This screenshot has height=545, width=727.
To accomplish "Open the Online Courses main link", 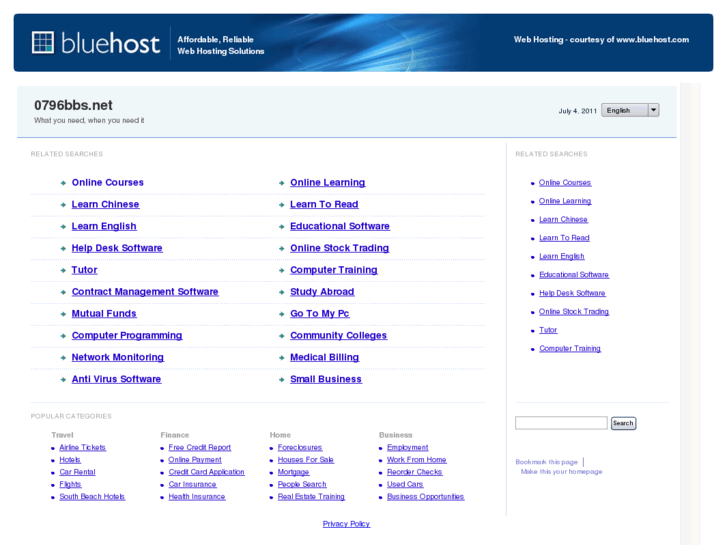I will point(108,183).
